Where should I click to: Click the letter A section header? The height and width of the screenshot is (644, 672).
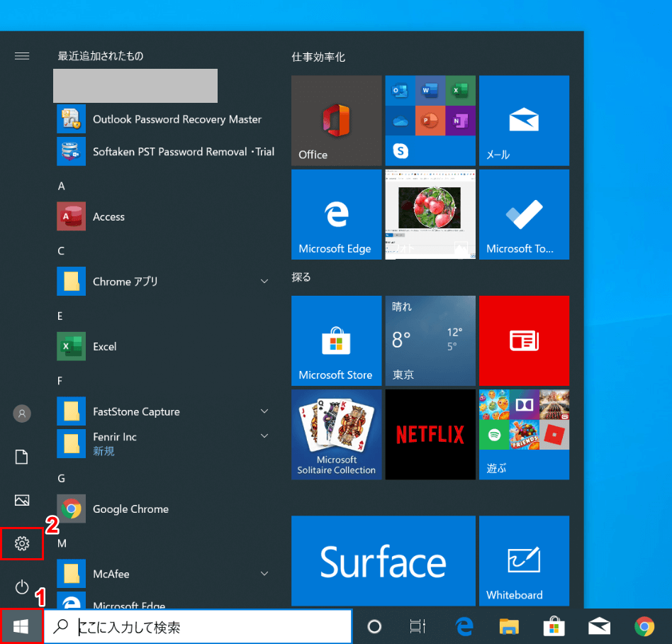point(61,186)
